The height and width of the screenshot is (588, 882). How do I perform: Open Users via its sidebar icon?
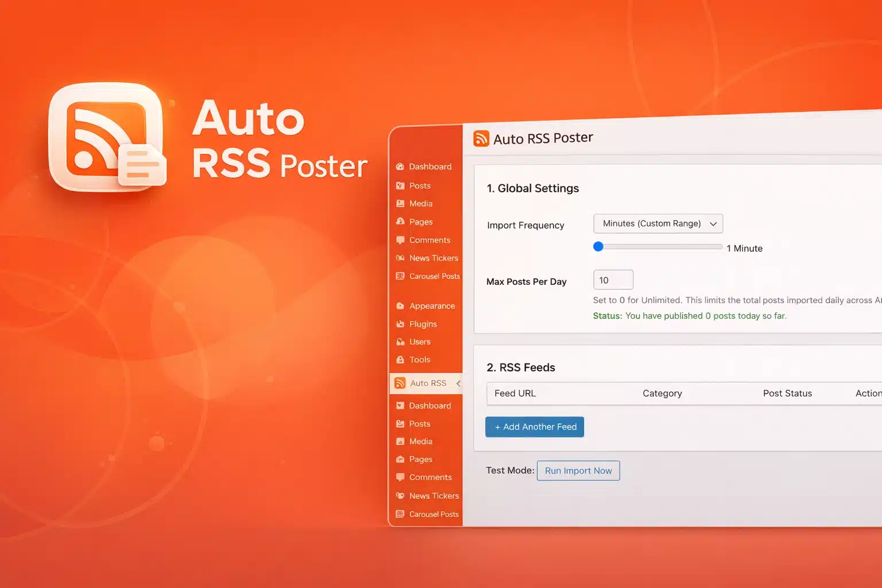point(400,342)
